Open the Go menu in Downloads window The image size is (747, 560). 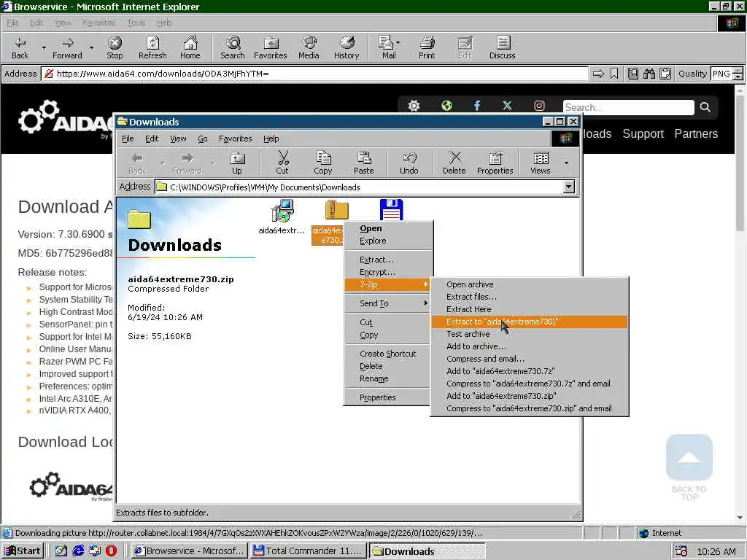[203, 139]
